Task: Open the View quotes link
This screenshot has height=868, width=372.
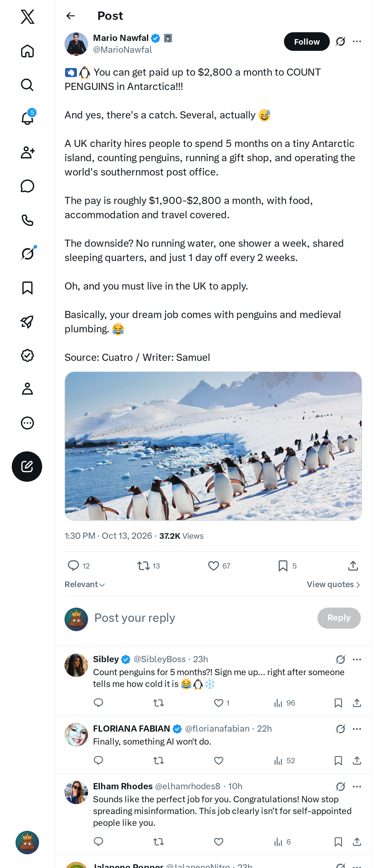Action: (x=334, y=584)
